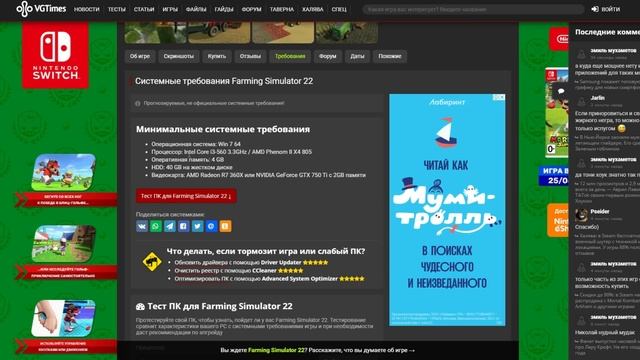Click the Тест ПК для Farming Simulator 22 button
This screenshot has height=360, width=640.
[x=186, y=196]
